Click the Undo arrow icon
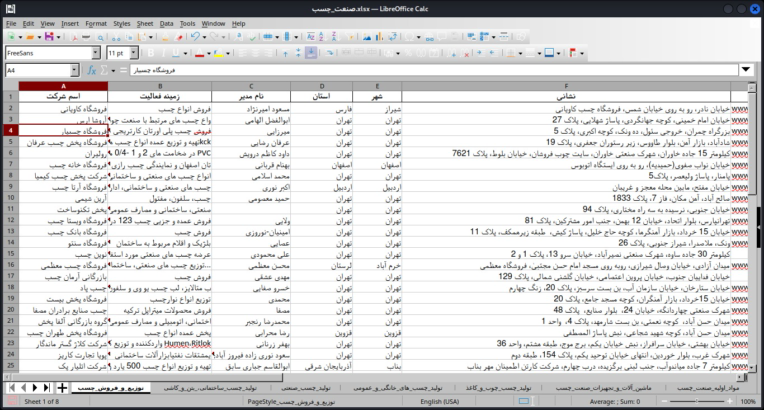This screenshot has width=764, height=410. [195, 37]
